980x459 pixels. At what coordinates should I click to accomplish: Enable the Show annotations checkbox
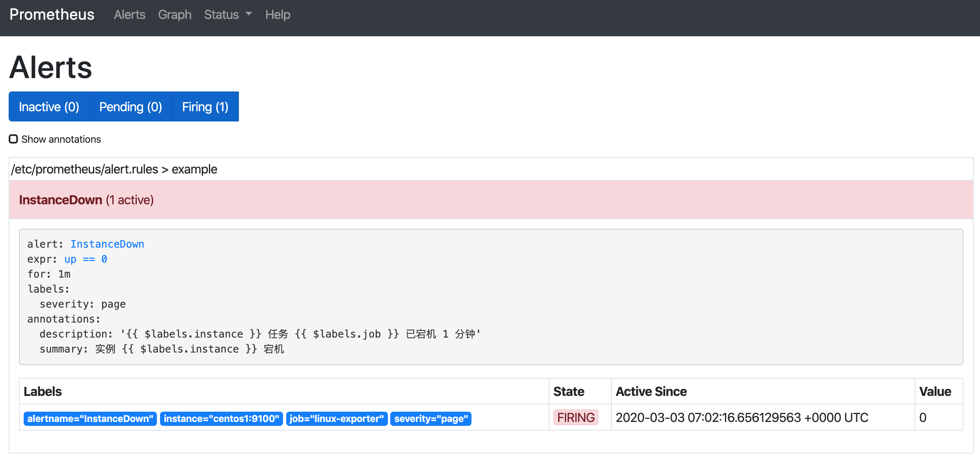13,139
